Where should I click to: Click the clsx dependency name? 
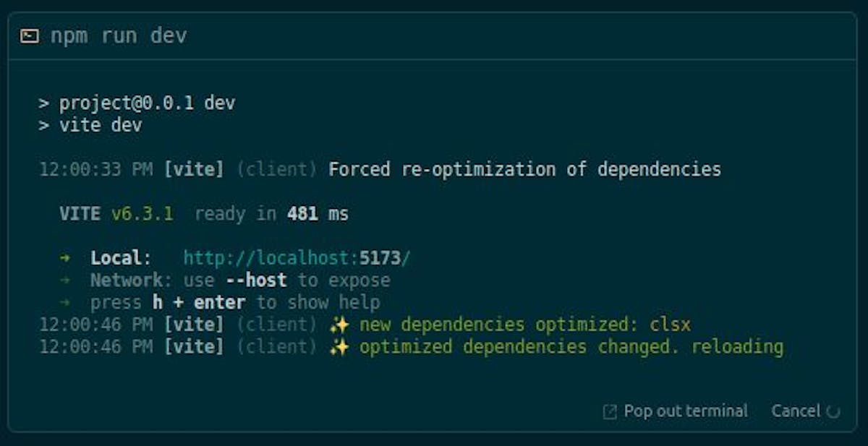click(671, 325)
